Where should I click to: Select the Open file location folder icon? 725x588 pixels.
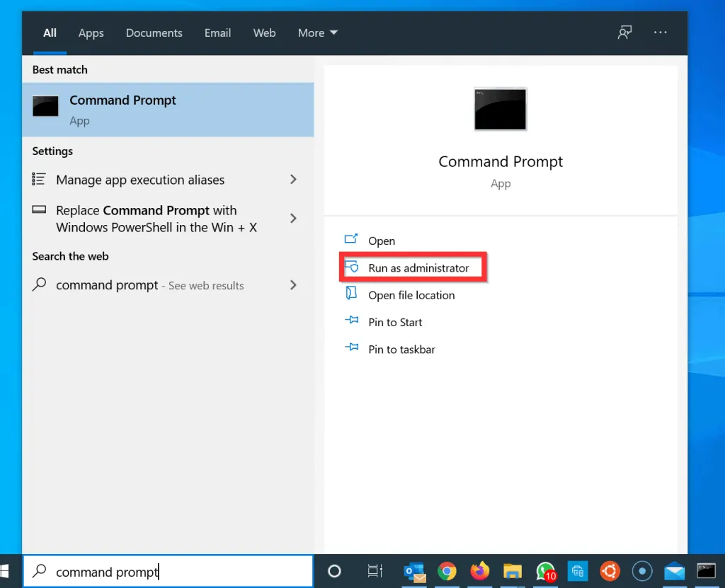point(352,295)
